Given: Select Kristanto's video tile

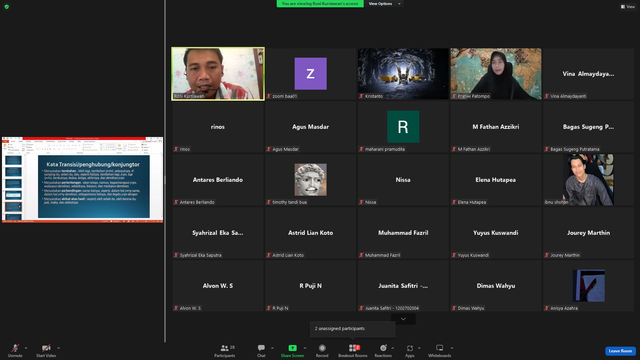Looking at the screenshot, I should [x=403, y=74].
